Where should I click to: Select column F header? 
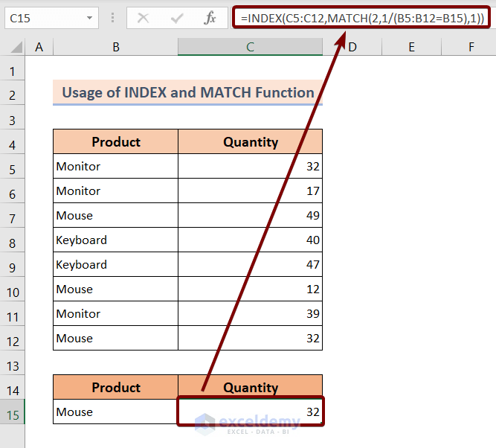[x=468, y=47]
